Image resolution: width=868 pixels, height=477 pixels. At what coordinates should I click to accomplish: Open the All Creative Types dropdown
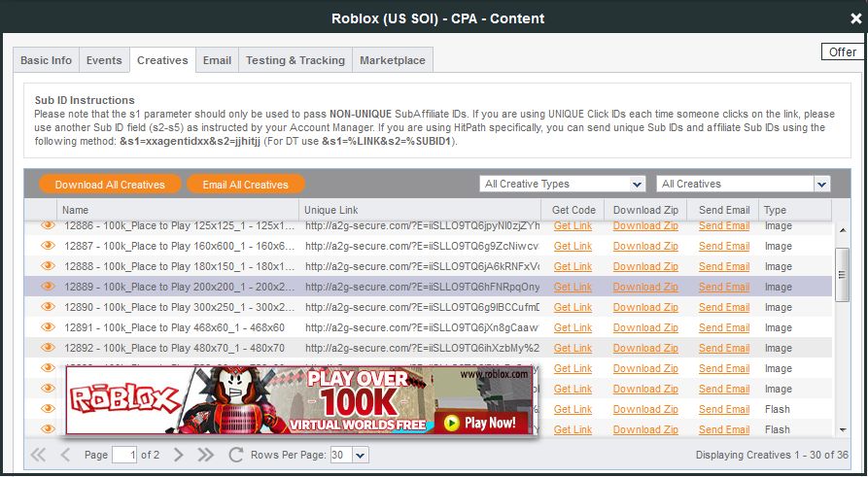point(563,184)
